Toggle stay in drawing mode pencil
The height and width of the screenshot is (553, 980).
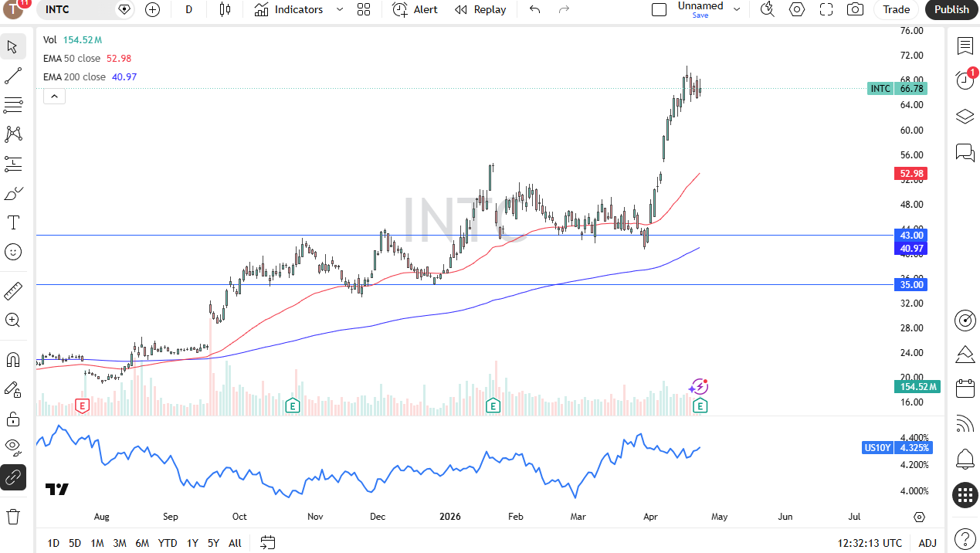click(13, 389)
